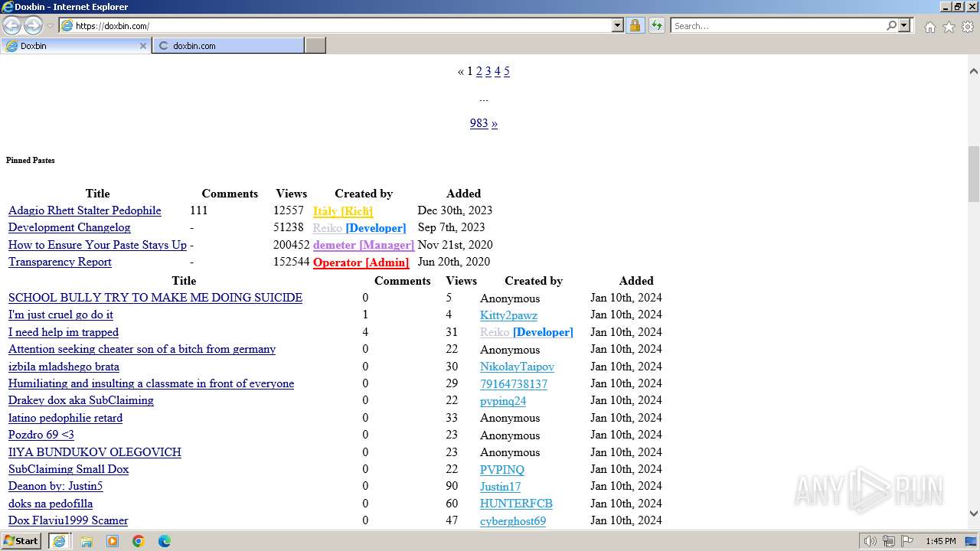The image size is (980, 551).
Task: Click the refresh icon next to the lock
Action: click(x=657, y=25)
